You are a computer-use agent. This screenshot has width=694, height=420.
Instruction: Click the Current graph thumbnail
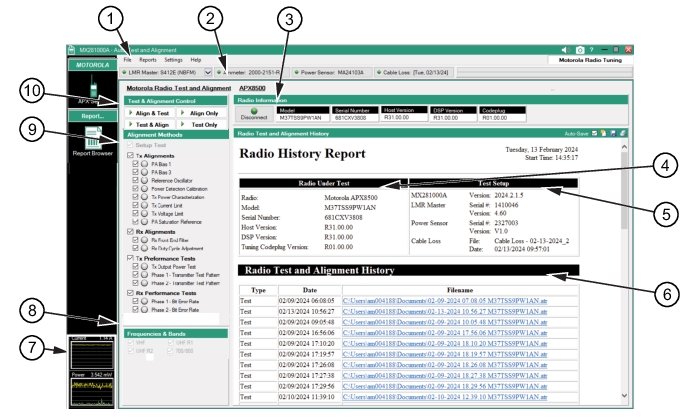pos(92,353)
